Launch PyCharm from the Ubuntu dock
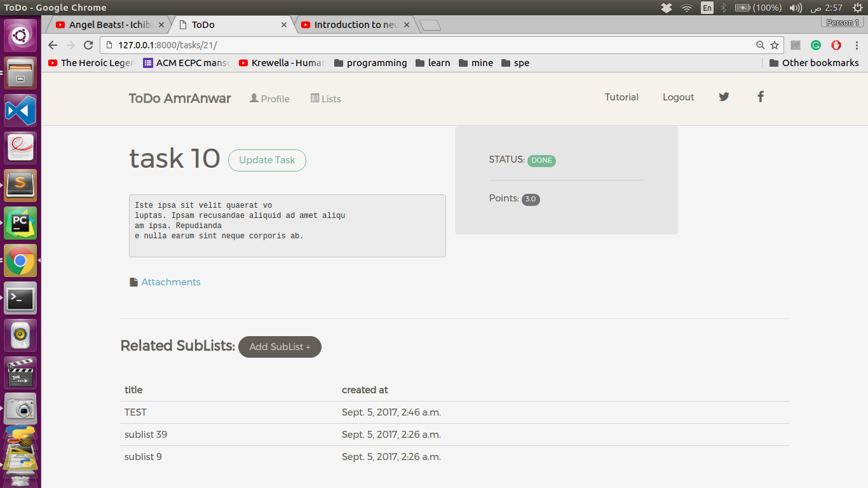The width and height of the screenshot is (868, 488). point(20,223)
